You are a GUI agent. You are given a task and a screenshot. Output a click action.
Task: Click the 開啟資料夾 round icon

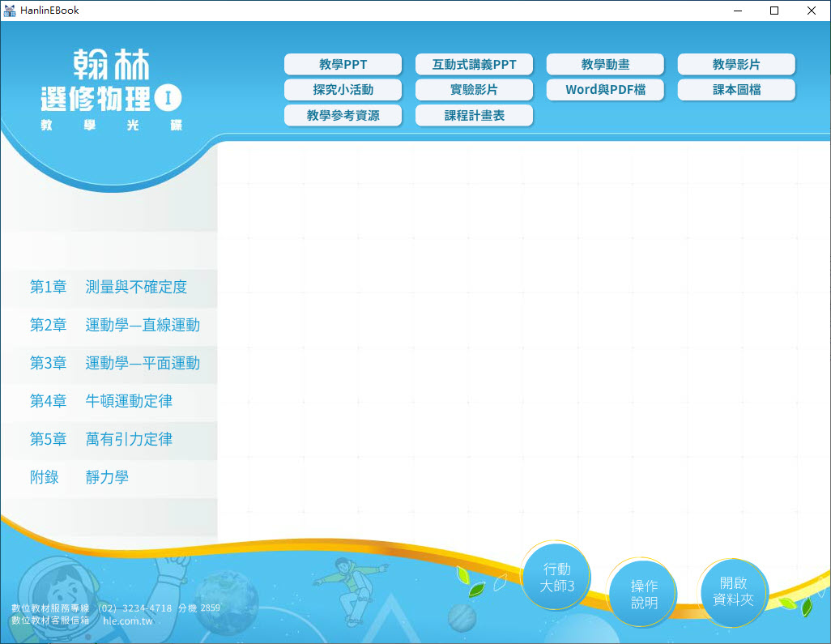pyautogui.click(x=733, y=591)
